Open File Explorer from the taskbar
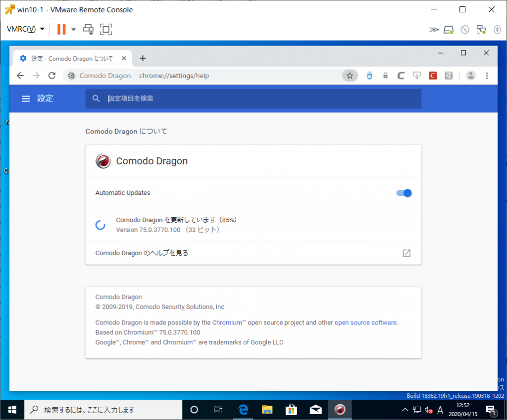The height and width of the screenshot is (420, 507). point(267,410)
